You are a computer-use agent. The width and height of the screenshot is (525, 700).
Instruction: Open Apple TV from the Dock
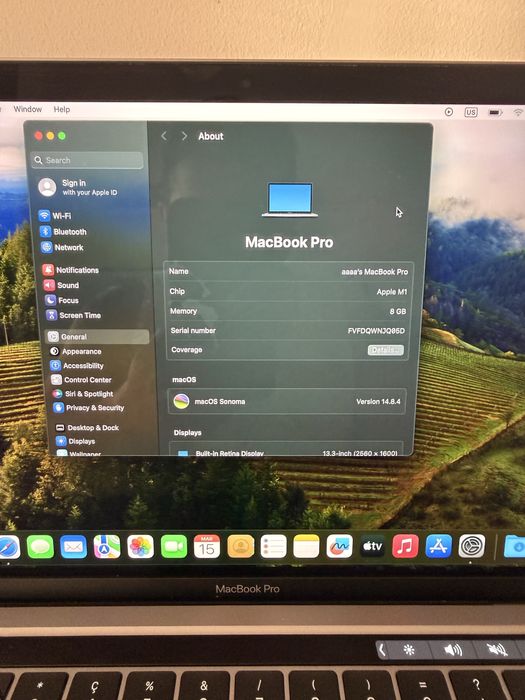click(372, 546)
